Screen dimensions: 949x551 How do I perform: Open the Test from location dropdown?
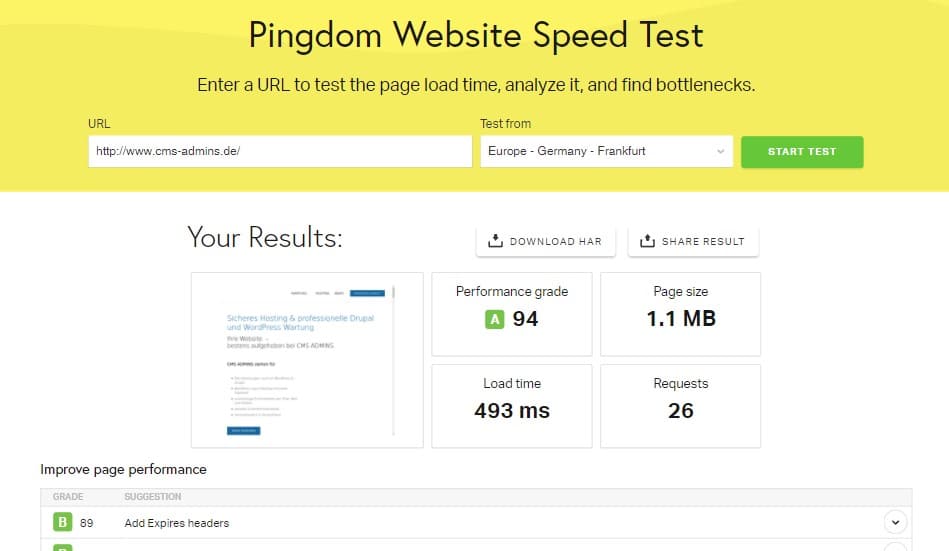(606, 151)
